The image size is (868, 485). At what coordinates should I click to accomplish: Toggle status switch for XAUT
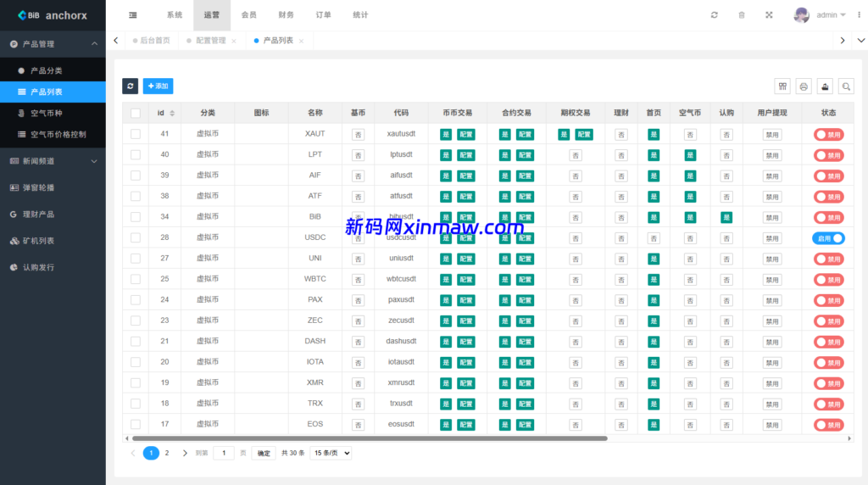(x=829, y=135)
